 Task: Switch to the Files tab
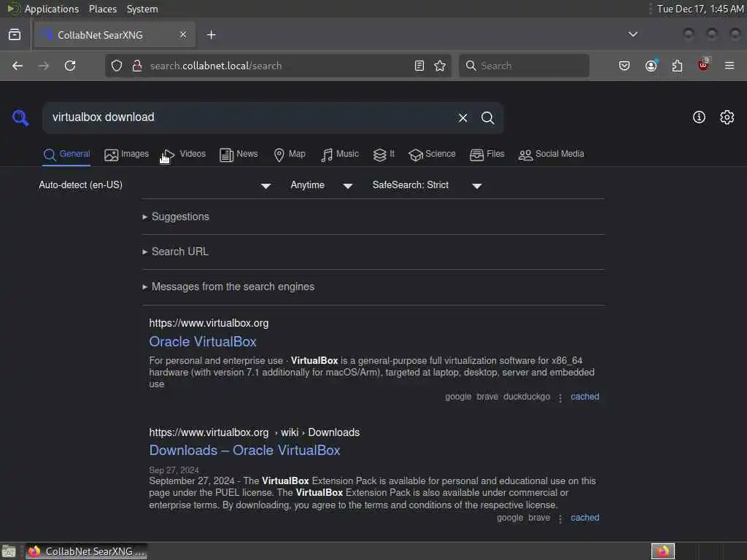pyautogui.click(x=487, y=155)
